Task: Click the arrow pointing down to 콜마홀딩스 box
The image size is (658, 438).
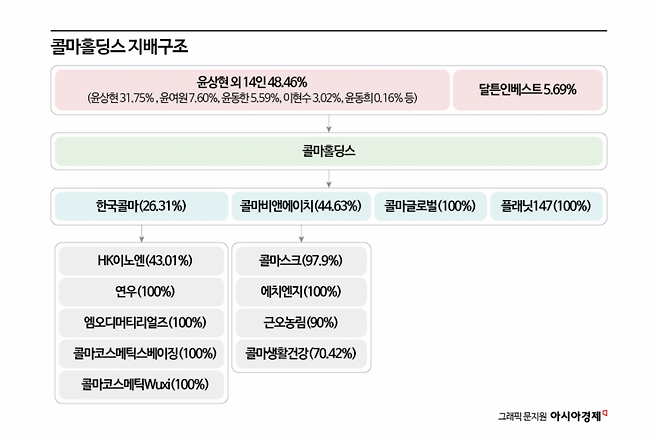Action: (329, 125)
